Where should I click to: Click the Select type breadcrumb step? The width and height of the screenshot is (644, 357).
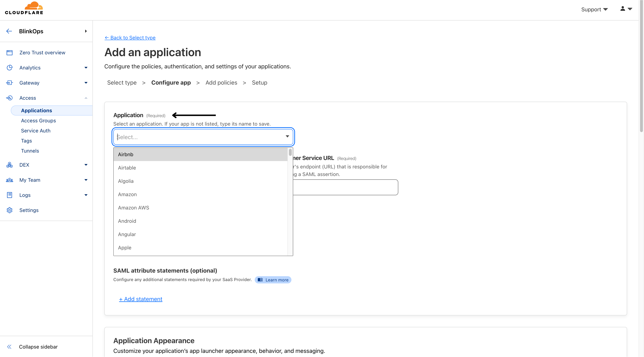click(x=122, y=83)
